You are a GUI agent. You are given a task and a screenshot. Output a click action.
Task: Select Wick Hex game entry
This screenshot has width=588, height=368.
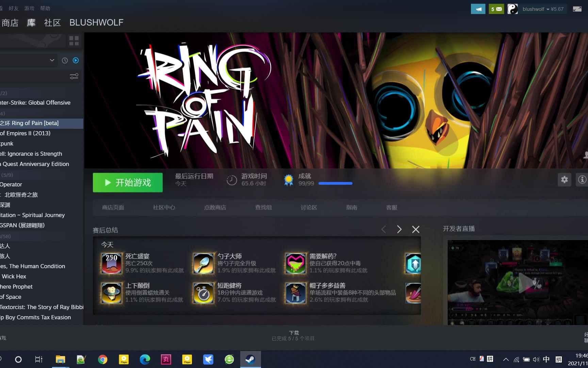[41, 277]
